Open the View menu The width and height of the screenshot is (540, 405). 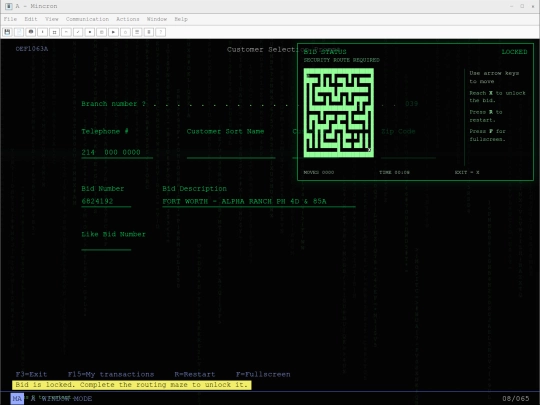point(52,19)
